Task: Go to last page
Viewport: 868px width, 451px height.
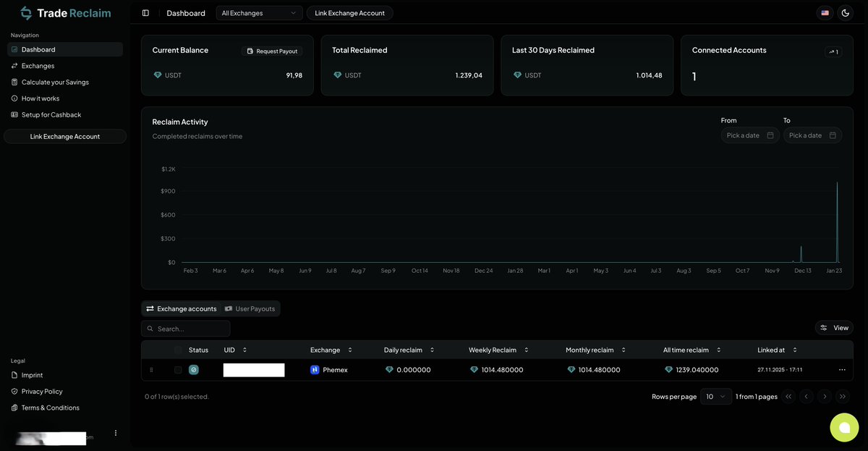Action: click(843, 397)
